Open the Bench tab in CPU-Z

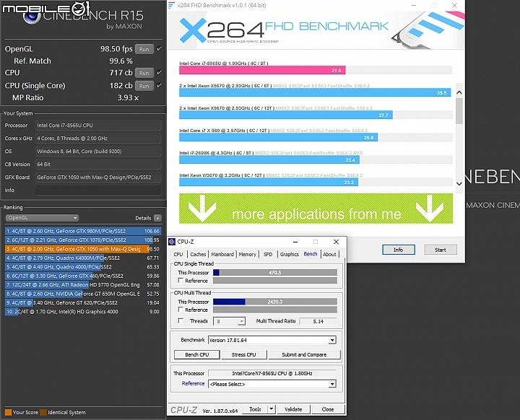click(311, 254)
